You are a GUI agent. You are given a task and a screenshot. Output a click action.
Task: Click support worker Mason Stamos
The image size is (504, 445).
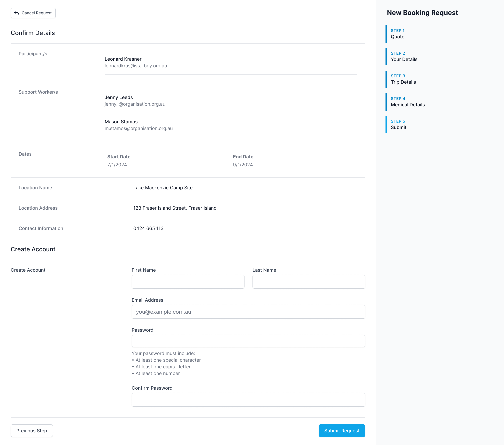[121, 122]
